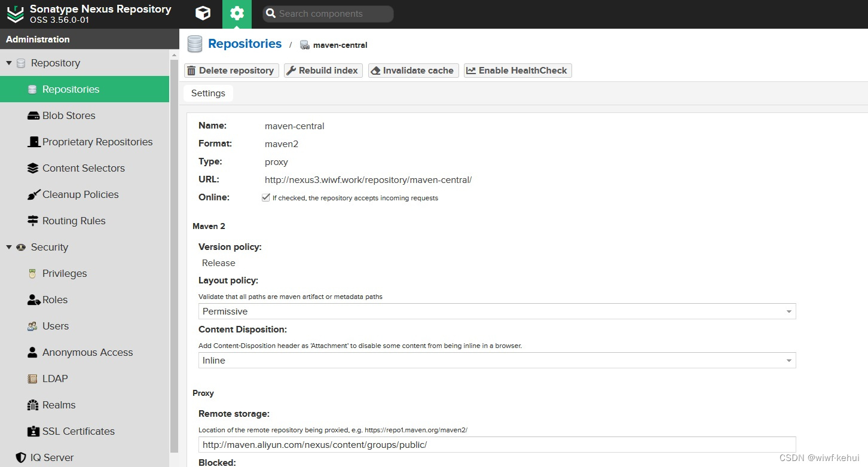868x467 pixels.
Task: Click the maven-central breadcrumb repository icon
Action: point(305,45)
